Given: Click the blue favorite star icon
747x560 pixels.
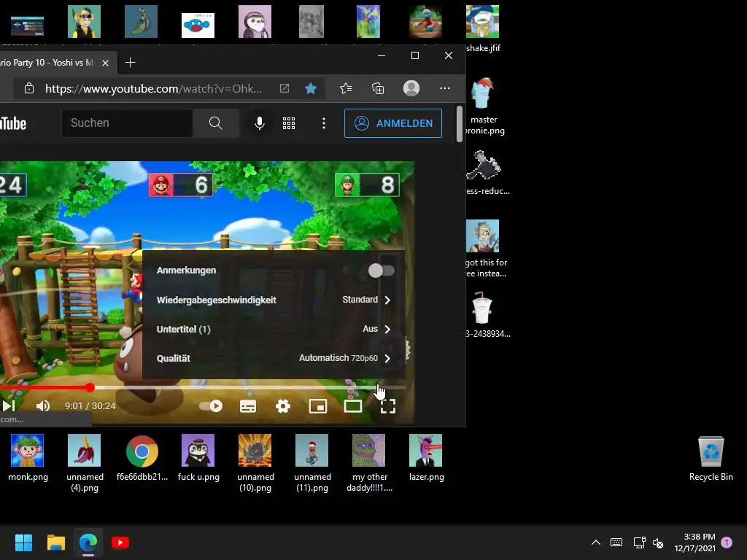Looking at the screenshot, I should point(311,88).
